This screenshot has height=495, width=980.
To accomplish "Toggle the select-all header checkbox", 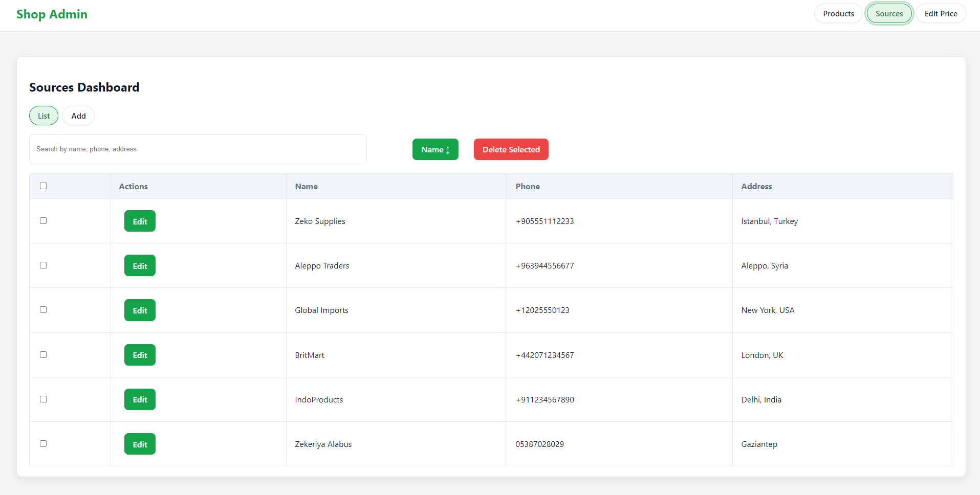I will tap(43, 186).
